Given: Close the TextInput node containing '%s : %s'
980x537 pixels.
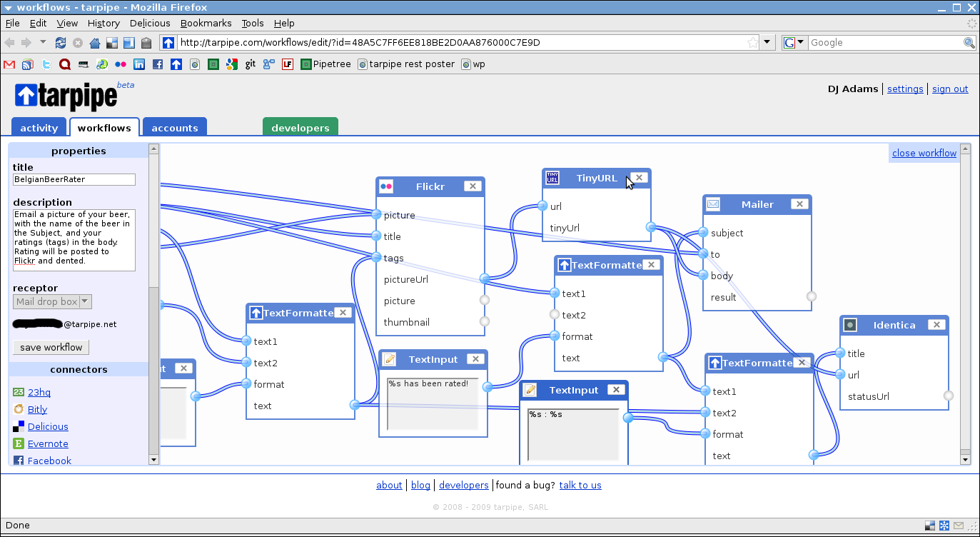Looking at the screenshot, I should 616,390.
